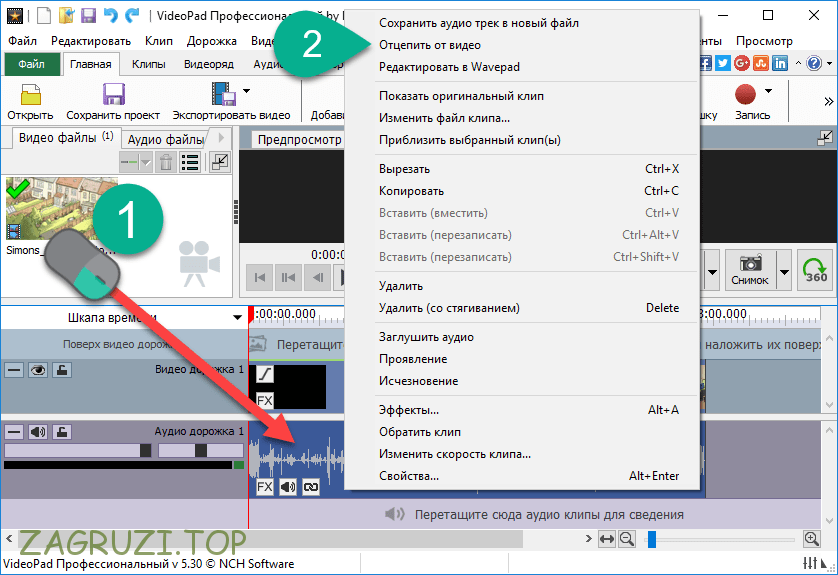Switch to the Клипы ribbon tab

coord(149,64)
